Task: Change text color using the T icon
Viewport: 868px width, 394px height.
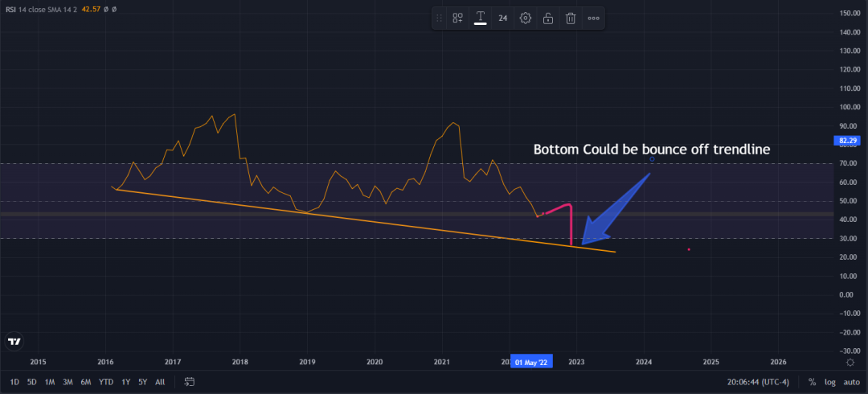Action: point(481,18)
